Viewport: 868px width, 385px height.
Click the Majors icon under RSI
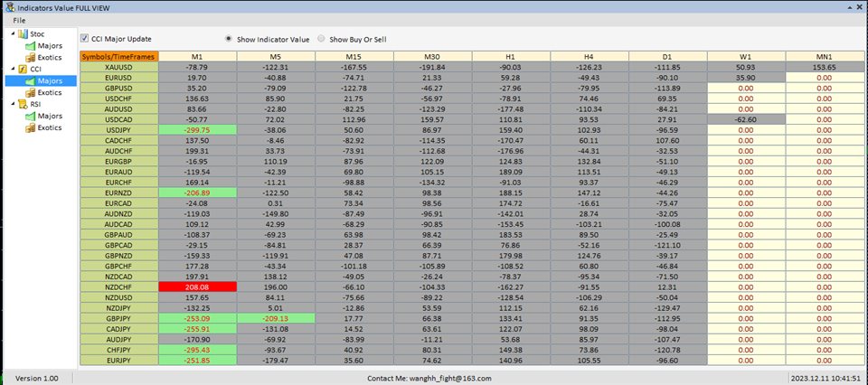pyautogui.click(x=31, y=117)
